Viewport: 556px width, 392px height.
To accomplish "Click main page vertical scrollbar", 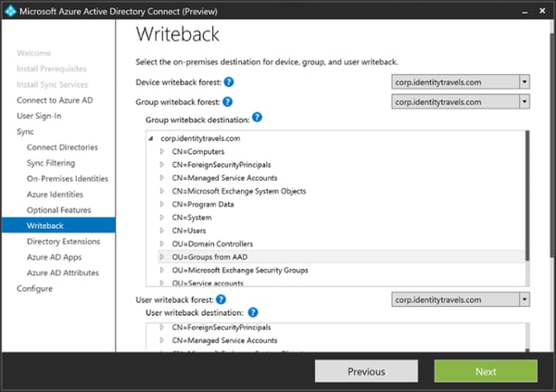I will (552, 145).
